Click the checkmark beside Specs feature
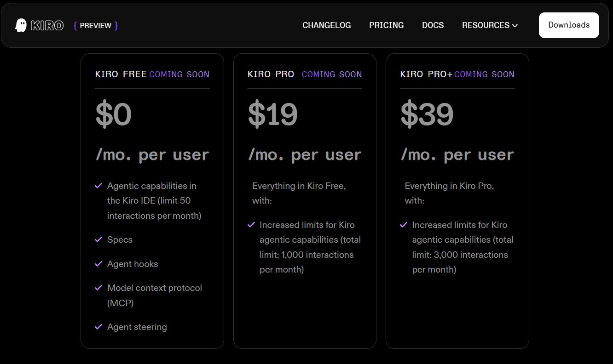The width and height of the screenshot is (613, 364). [x=98, y=239]
